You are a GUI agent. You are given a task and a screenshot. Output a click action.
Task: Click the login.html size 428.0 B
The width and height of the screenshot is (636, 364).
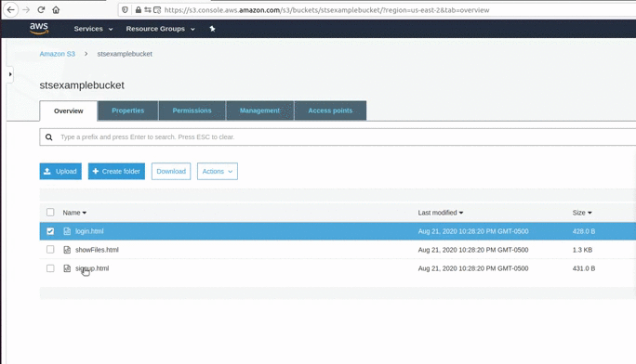tap(584, 231)
